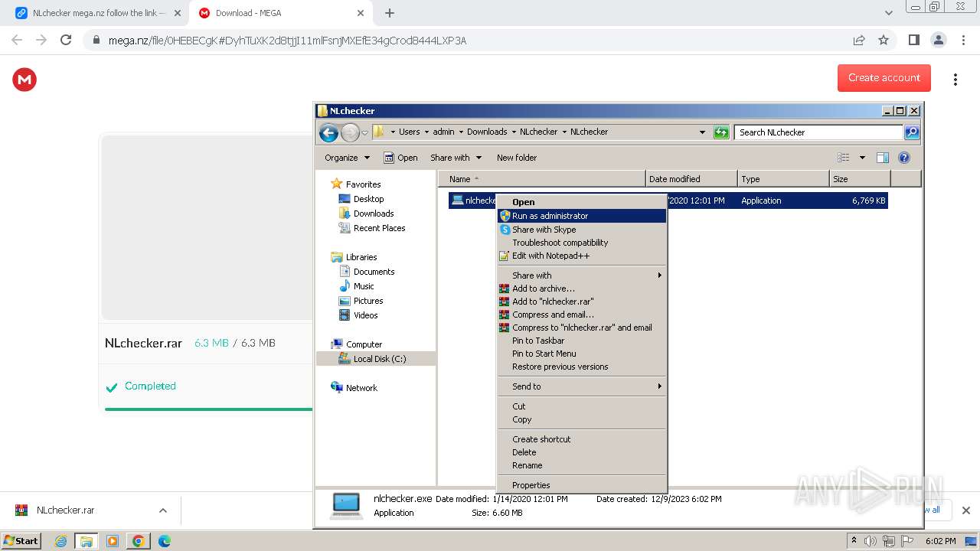980x551 pixels.
Task: Select Copy from context menu
Action: tap(581, 419)
